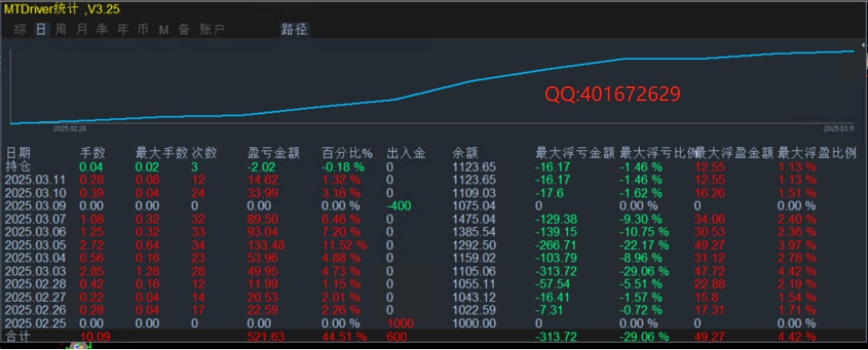Open the 周 weekly statistics tab

(61, 29)
